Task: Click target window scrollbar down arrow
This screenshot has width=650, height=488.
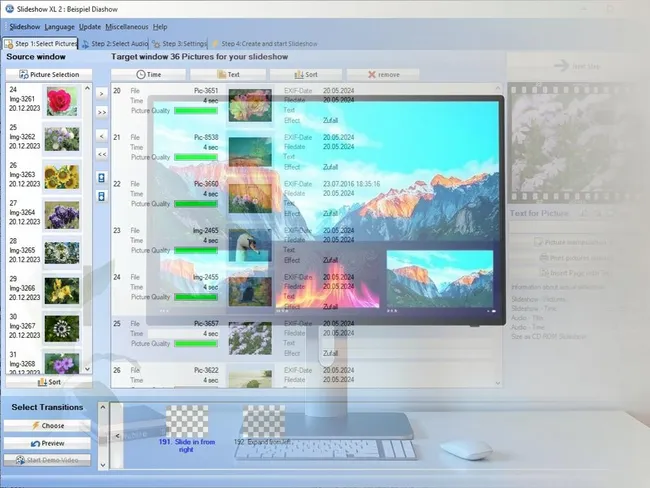Action: coord(498,383)
